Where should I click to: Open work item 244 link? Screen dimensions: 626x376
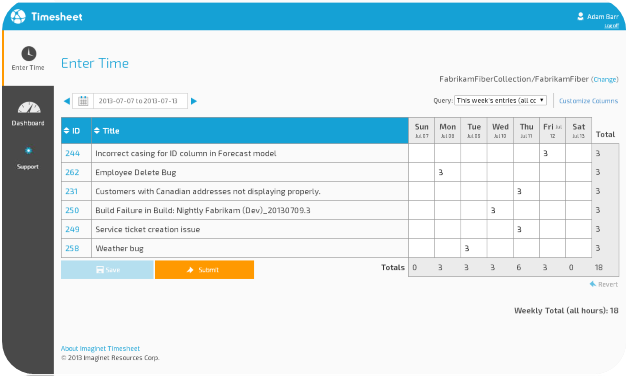tap(73, 153)
